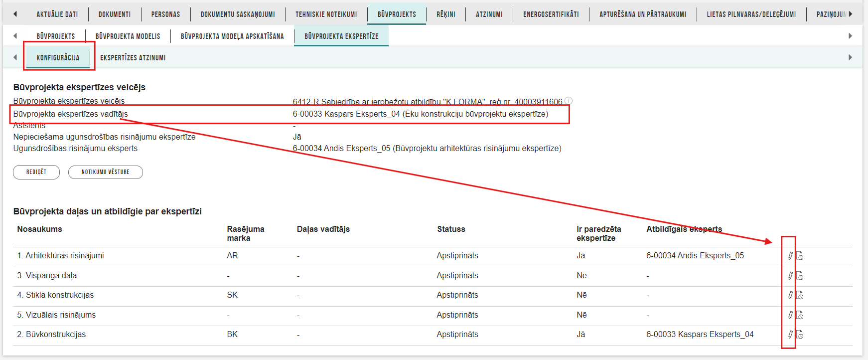Click the K FORMA company name
The height and width of the screenshot is (360, 868).
[x=428, y=102]
